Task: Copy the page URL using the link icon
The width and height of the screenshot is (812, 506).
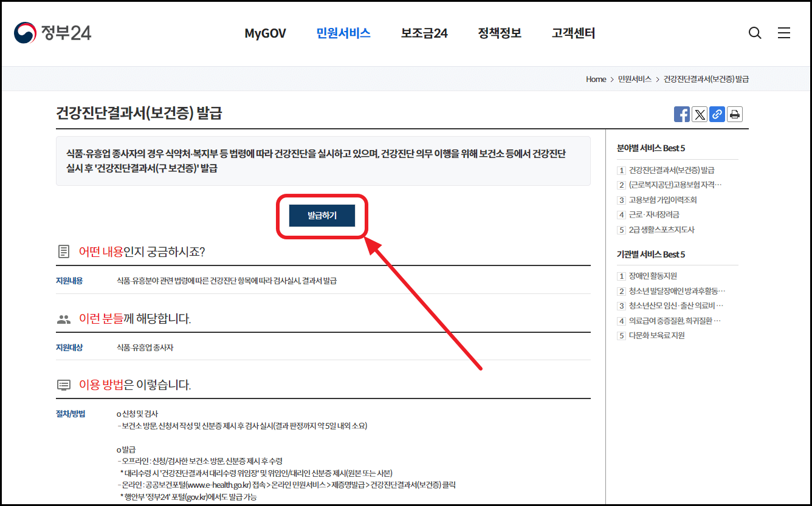Action: tap(717, 114)
